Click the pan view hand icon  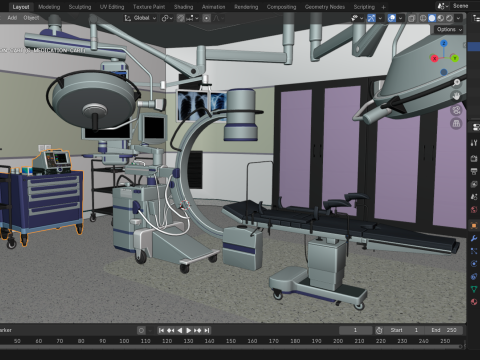pos(456,96)
